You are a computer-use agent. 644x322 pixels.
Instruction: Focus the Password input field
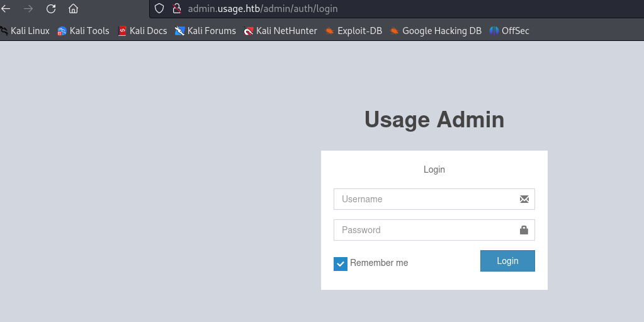click(x=425, y=230)
